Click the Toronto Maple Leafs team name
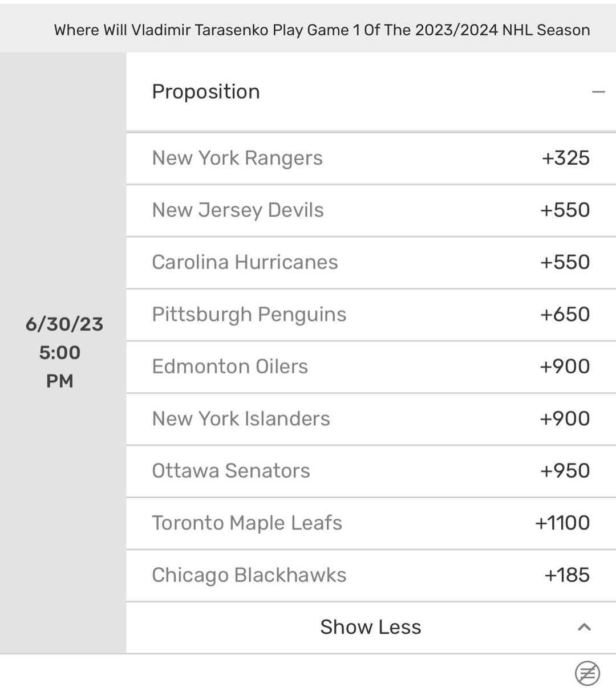Image resolution: width=616 pixels, height=696 pixels. click(247, 523)
